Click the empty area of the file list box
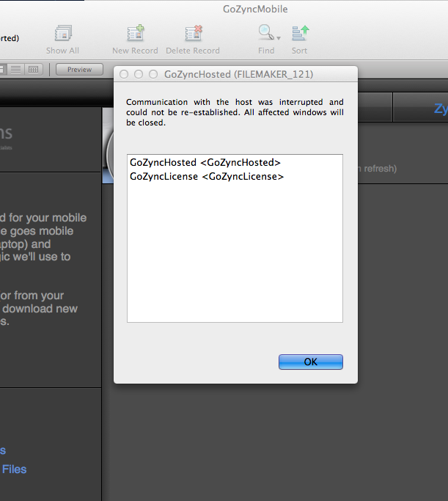Viewport: 448px width, 501px height. [x=235, y=257]
